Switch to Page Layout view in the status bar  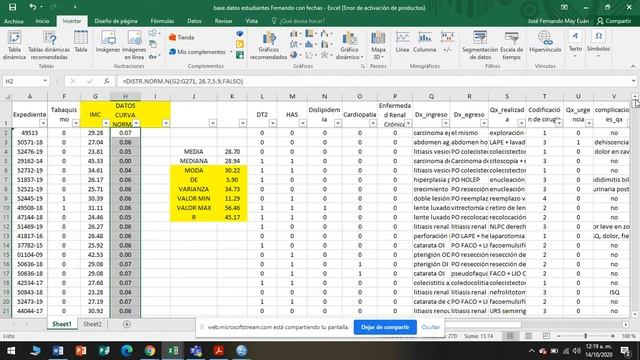point(528,336)
